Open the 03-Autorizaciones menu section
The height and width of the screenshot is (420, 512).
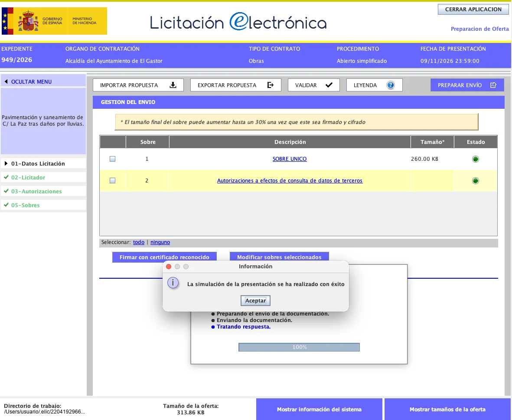coord(36,191)
